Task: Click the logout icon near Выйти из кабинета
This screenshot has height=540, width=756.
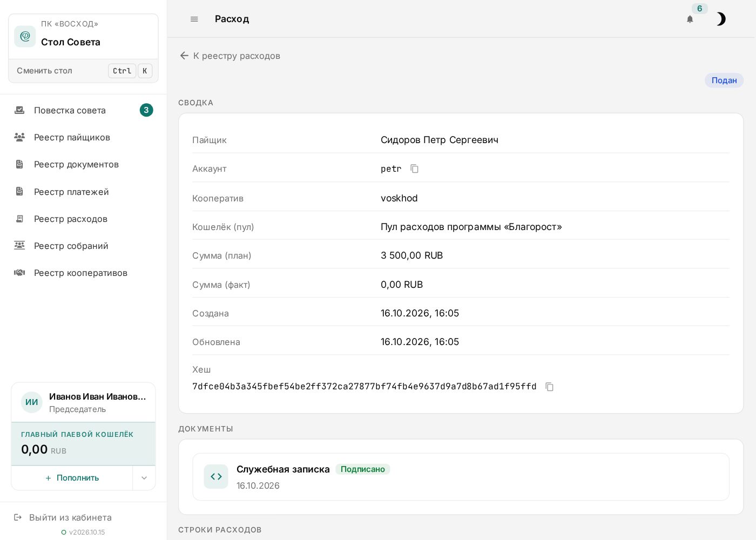Action: [18, 517]
